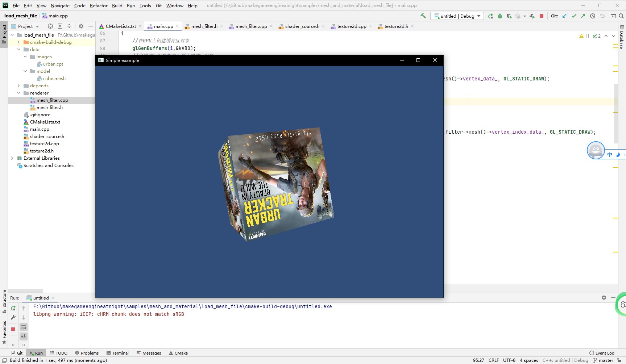This screenshot has width=626, height=364.
Task: Open the Project view mode dropdown
Action: (x=25, y=26)
